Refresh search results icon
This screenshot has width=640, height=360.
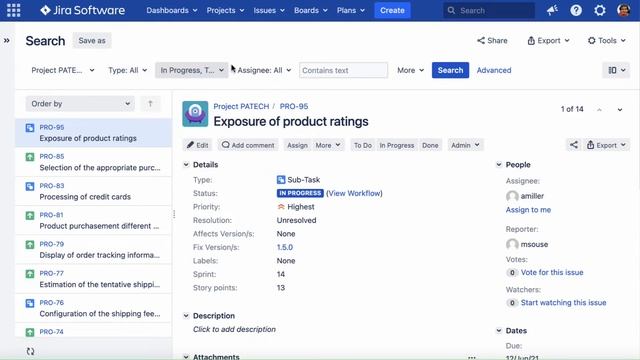pyautogui.click(x=30, y=351)
